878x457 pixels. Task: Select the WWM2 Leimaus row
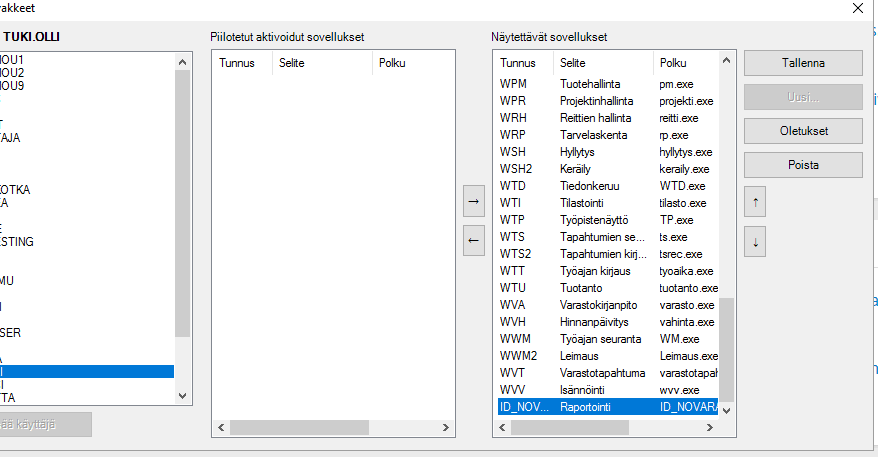600,356
